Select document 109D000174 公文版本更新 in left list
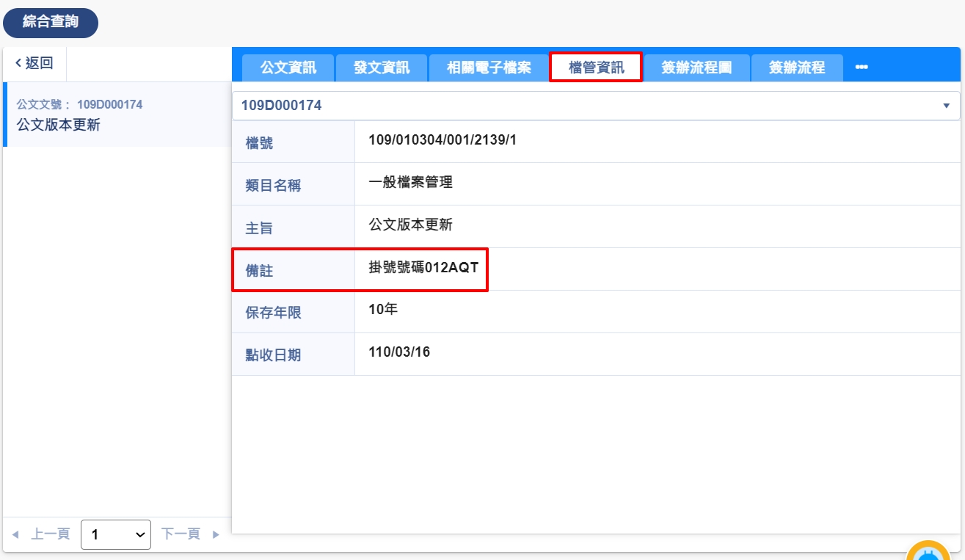Image resolution: width=965 pixels, height=560 pixels. (x=117, y=115)
